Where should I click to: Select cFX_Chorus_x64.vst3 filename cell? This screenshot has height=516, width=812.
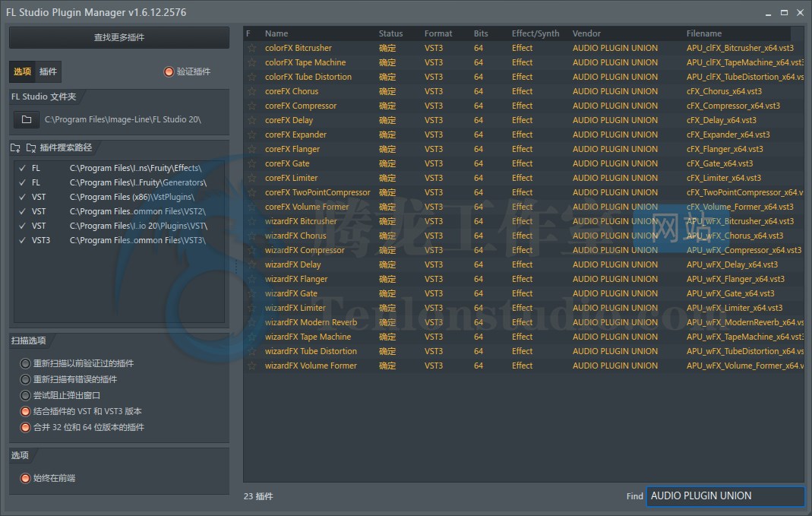click(724, 92)
